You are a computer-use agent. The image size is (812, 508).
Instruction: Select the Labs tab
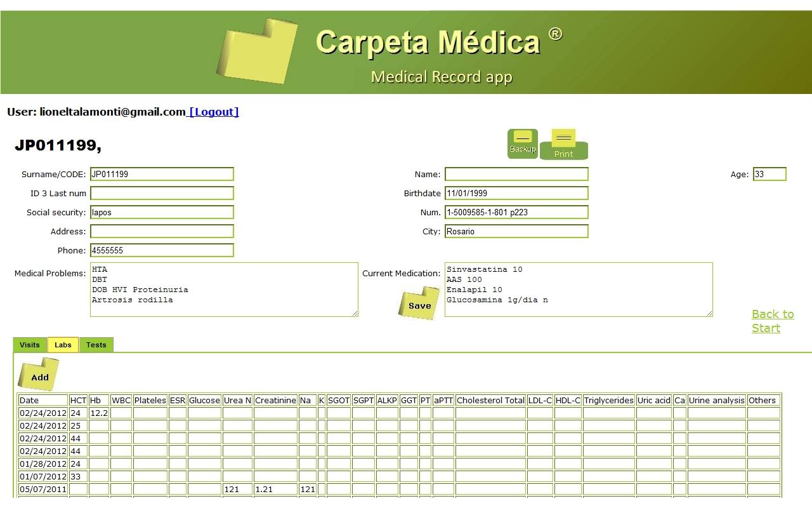63,345
